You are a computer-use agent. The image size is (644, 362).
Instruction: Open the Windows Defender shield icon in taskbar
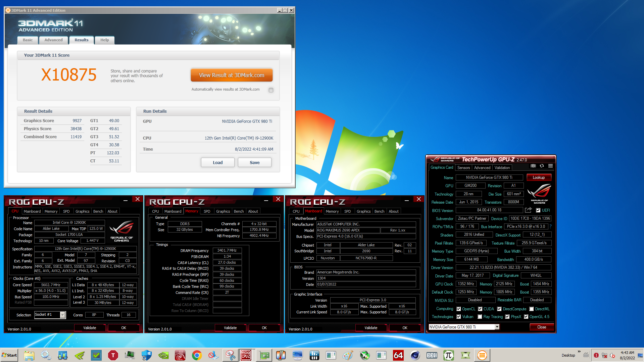147,355
